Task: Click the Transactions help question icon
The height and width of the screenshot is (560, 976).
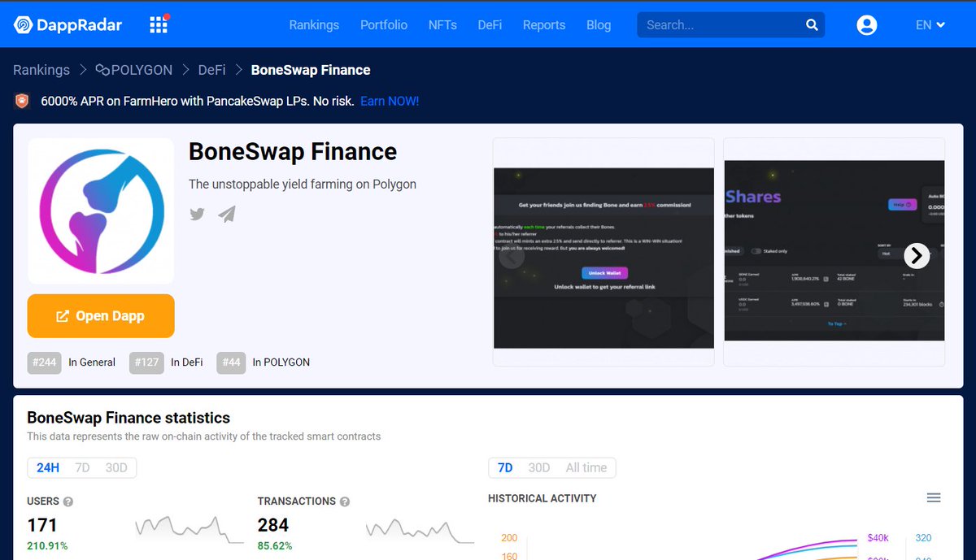Action: pyautogui.click(x=345, y=501)
